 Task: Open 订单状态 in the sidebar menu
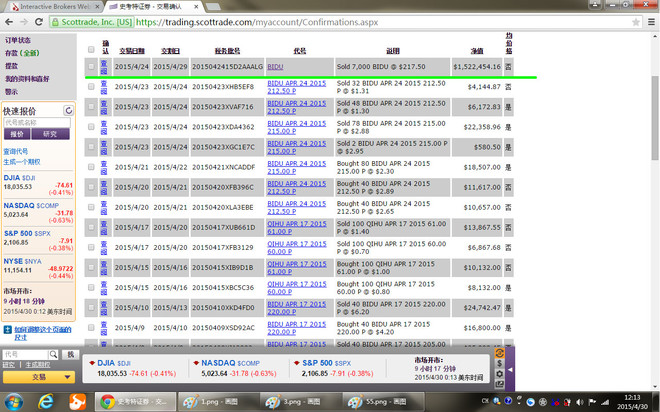[18, 40]
